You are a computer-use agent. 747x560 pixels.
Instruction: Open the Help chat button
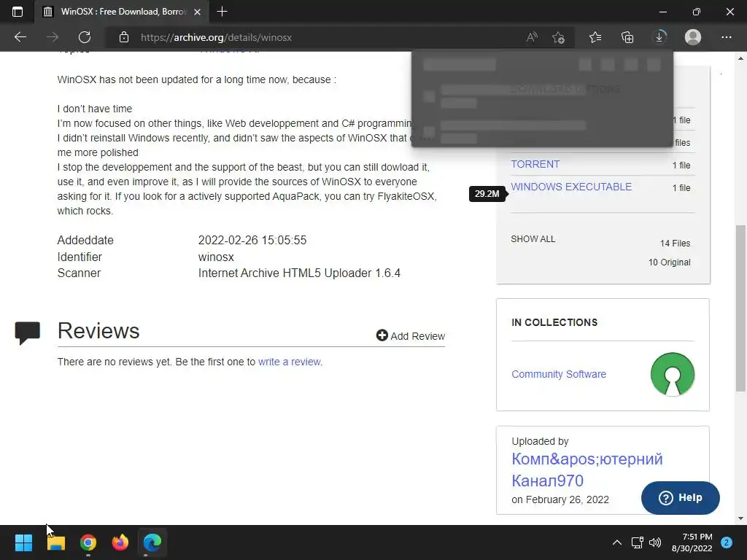[681, 497]
